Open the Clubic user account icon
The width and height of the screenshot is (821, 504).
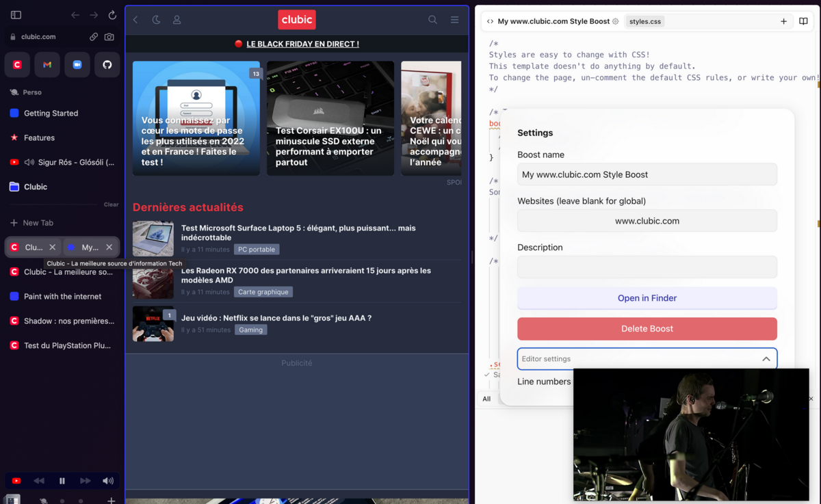[x=177, y=20]
